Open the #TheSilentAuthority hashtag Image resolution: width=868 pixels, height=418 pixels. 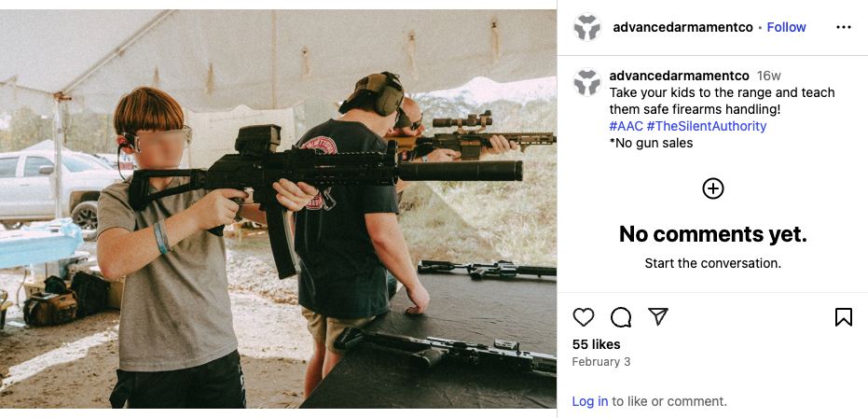point(707,126)
